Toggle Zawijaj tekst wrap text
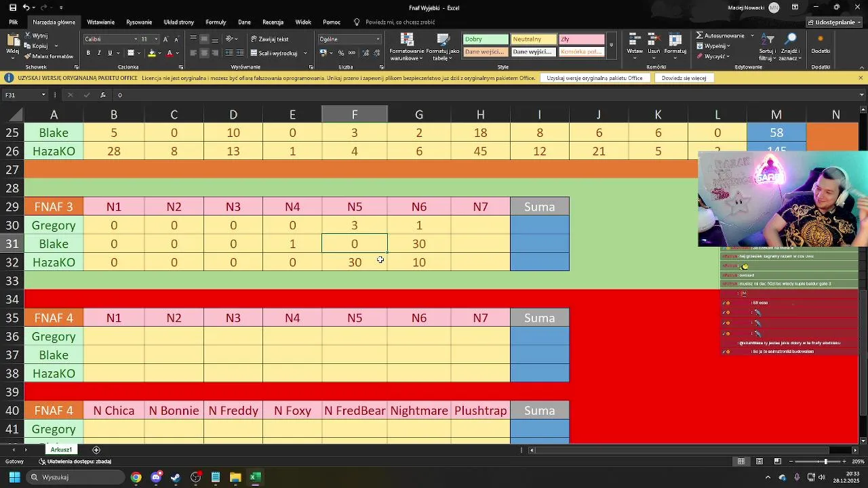 pyautogui.click(x=269, y=39)
